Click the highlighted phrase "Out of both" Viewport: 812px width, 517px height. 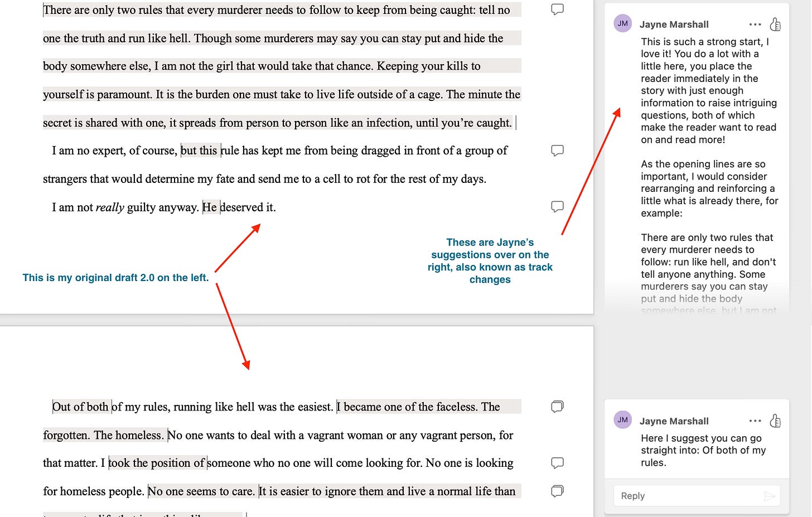pyautogui.click(x=80, y=407)
